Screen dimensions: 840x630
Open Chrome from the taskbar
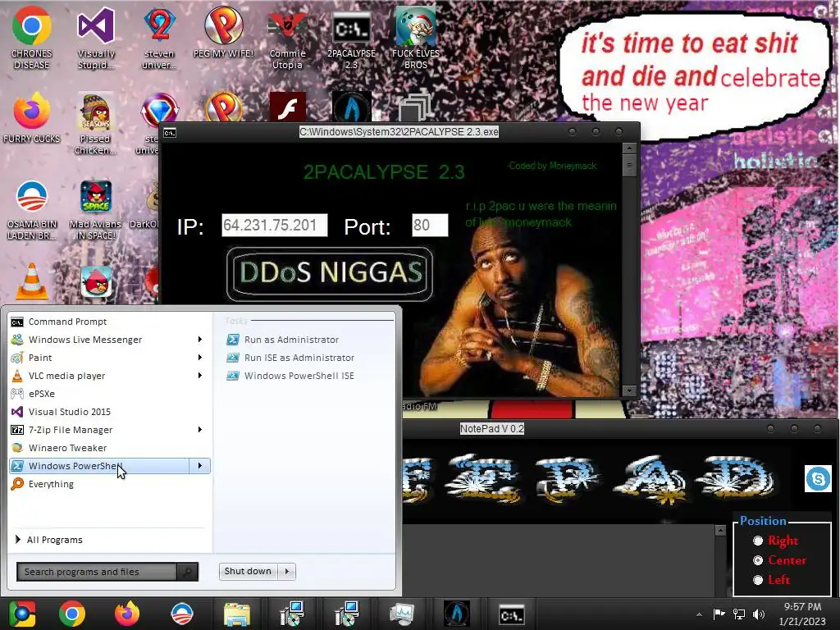pyautogui.click(x=72, y=614)
